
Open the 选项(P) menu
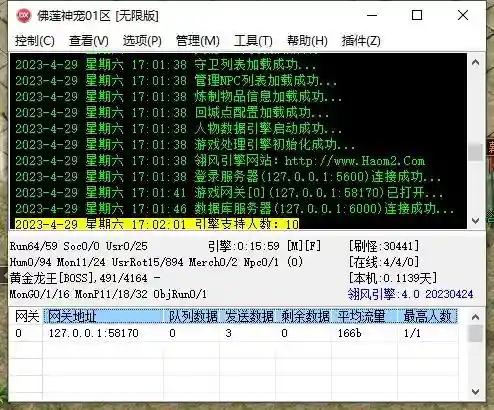point(142,41)
